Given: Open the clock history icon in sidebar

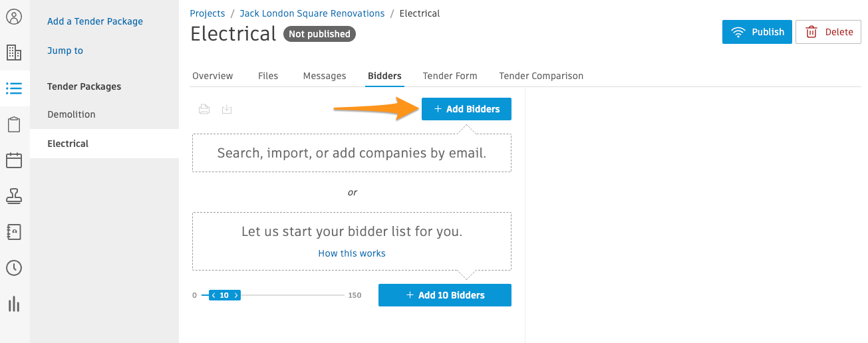Looking at the screenshot, I should pos(14,268).
